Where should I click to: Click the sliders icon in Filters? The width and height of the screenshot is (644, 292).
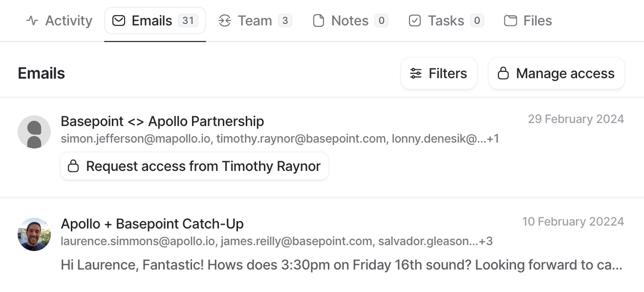pos(416,73)
